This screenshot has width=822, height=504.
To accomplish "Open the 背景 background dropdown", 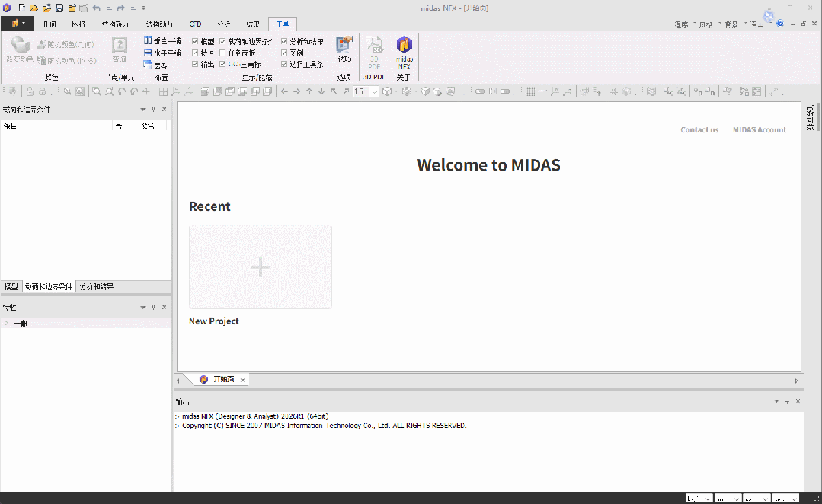I will 734,24.
